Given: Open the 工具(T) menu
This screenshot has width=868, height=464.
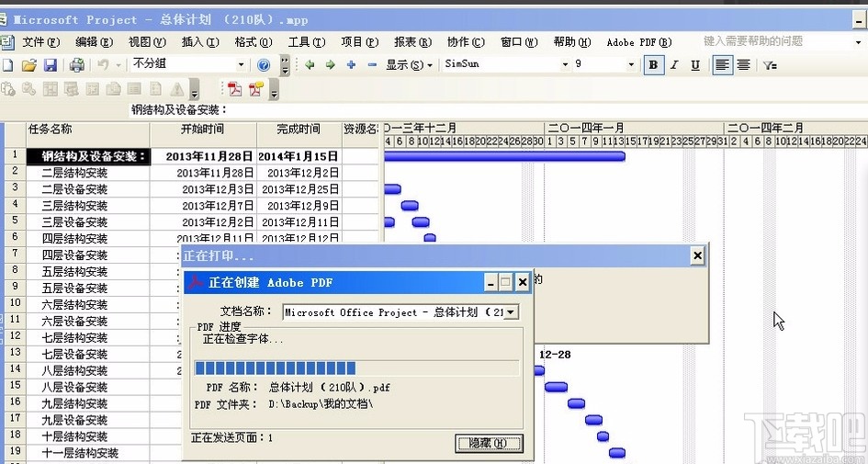Looking at the screenshot, I should pos(307,42).
